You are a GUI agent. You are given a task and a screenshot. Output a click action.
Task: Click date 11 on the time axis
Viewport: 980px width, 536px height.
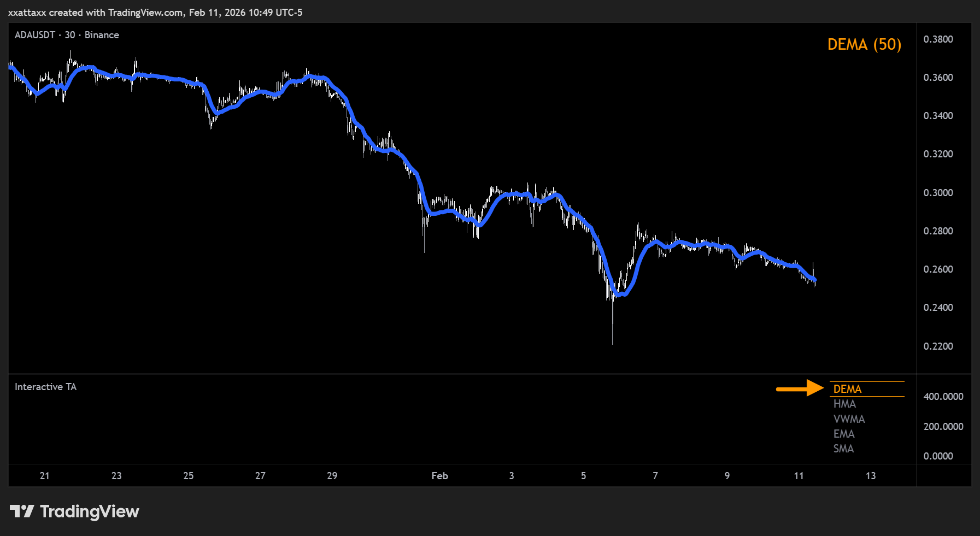(799, 476)
